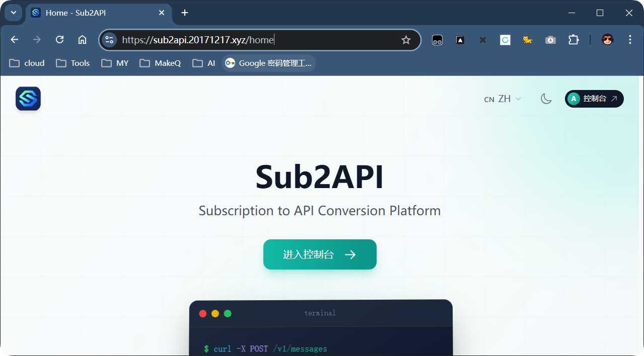Click the 进入控制台 button

(320, 254)
